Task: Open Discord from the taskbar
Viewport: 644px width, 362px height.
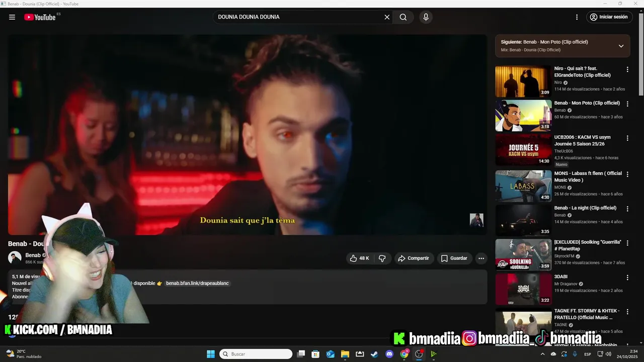Action: [x=389, y=354]
